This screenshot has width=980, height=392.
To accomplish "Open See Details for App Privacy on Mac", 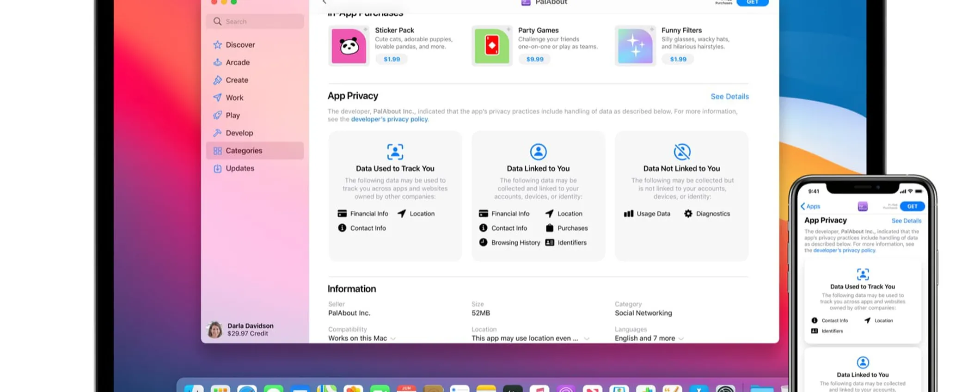I will click(729, 97).
